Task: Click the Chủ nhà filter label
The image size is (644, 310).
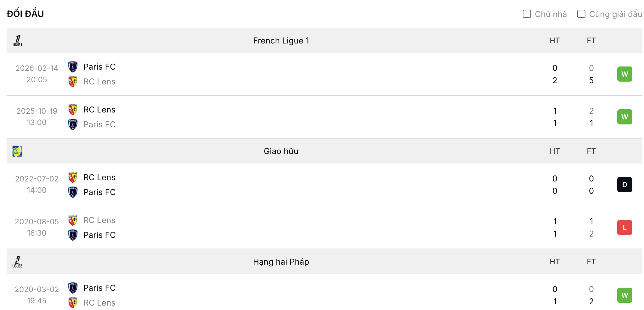Action: click(x=551, y=14)
